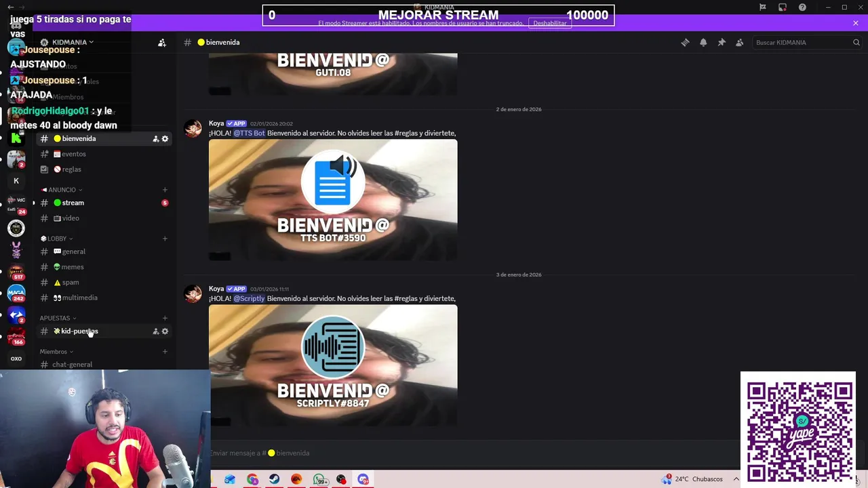Open the help question mark icon
Viewport: 868px width, 488px height.
point(803,7)
